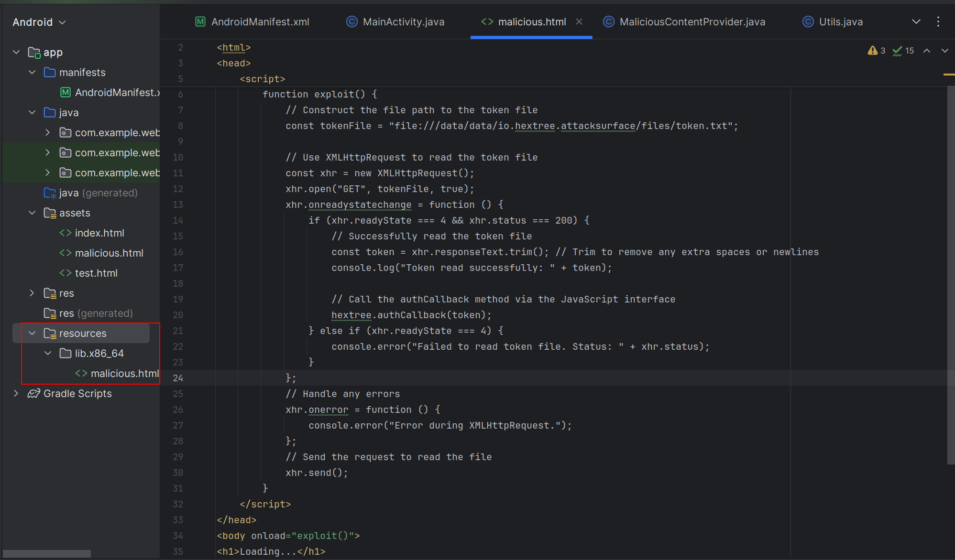
Task: Collapse the assets folder chevron
Action: pos(32,213)
